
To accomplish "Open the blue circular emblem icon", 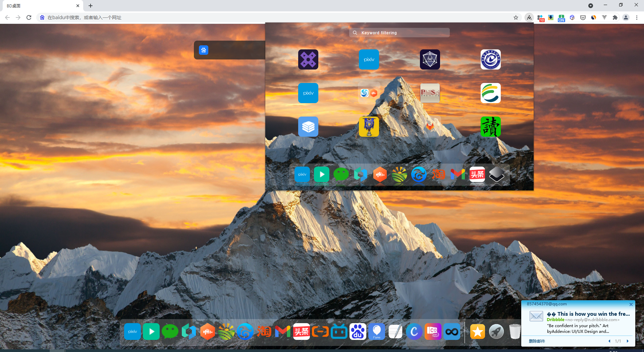I will click(x=490, y=59).
